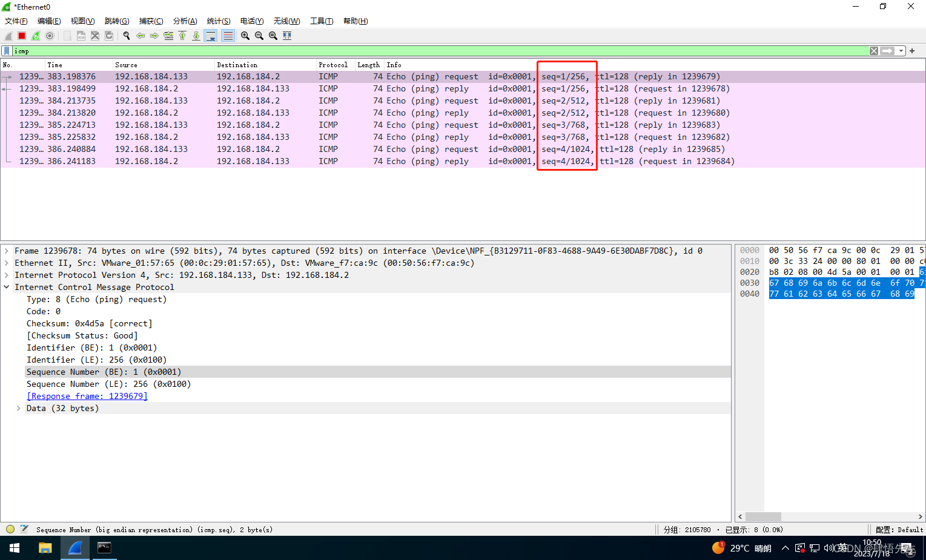Sort by the Destination column header
The width and height of the screenshot is (926, 560).
265,65
